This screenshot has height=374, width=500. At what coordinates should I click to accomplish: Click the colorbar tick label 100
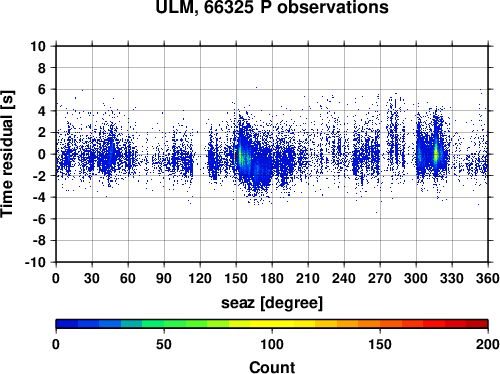pos(272,344)
